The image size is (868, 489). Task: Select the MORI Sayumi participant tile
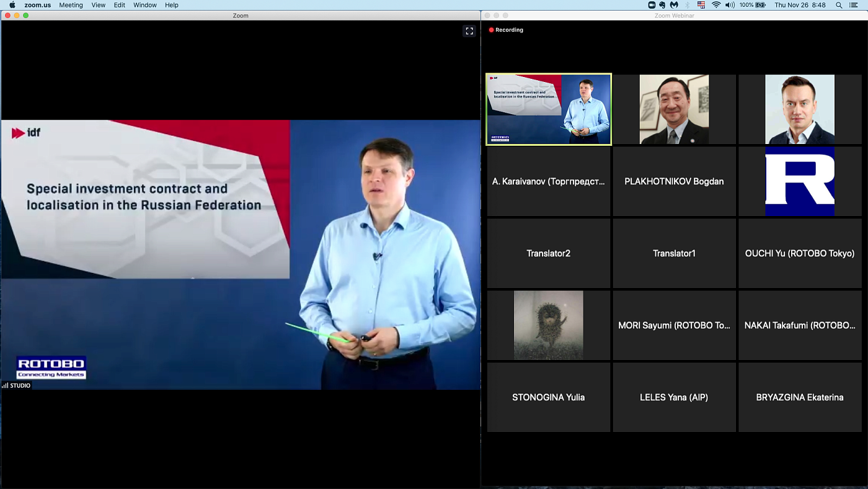pos(674,325)
